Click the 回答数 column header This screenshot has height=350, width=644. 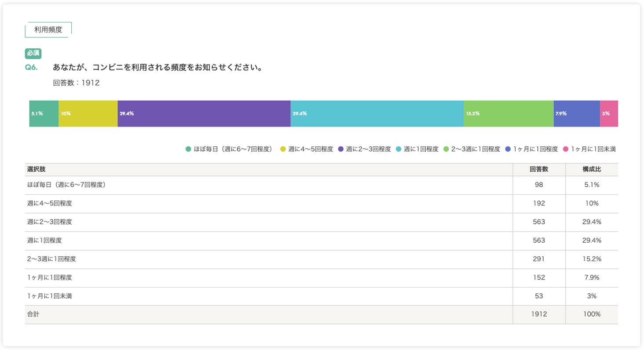pos(539,169)
